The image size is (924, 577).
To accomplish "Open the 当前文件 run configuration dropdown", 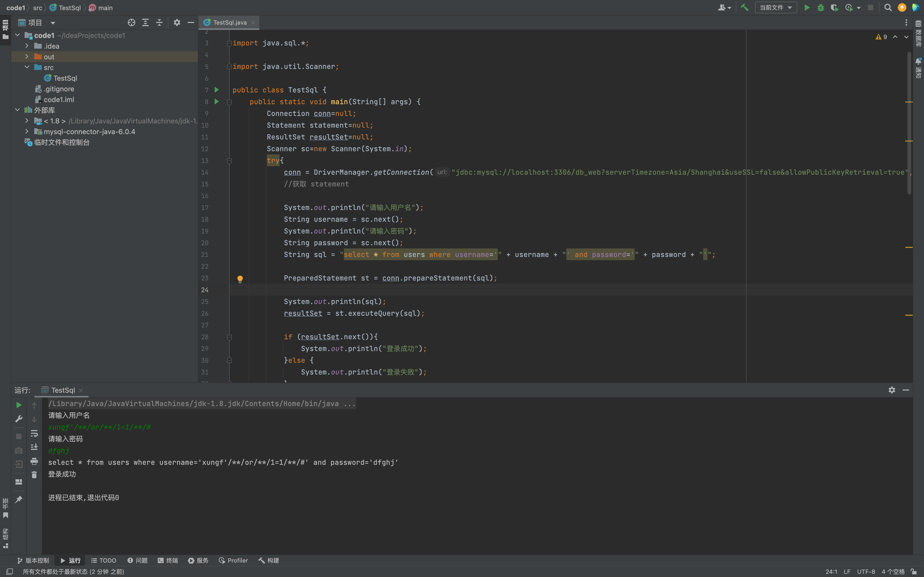I will (x=775, y=8).
